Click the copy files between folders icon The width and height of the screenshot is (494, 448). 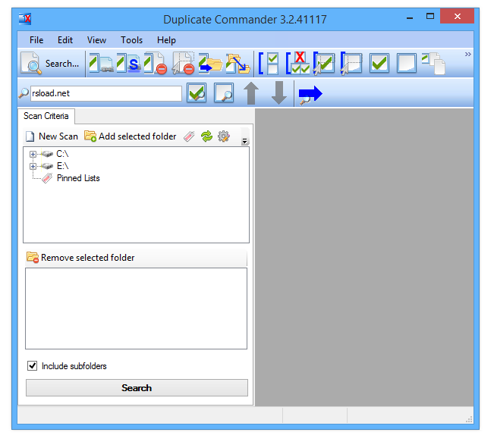pos(238,64)
